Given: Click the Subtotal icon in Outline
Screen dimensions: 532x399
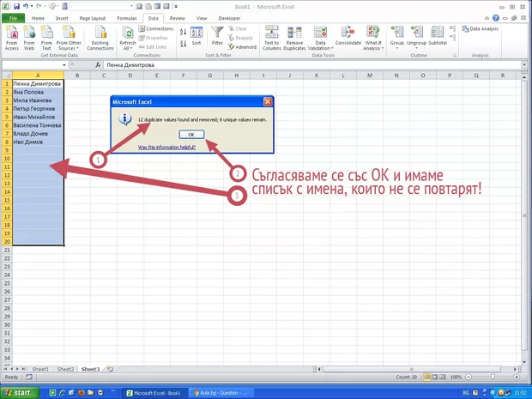Looking at the screenshot, I should pyautogui.click(x=438, y=33).
